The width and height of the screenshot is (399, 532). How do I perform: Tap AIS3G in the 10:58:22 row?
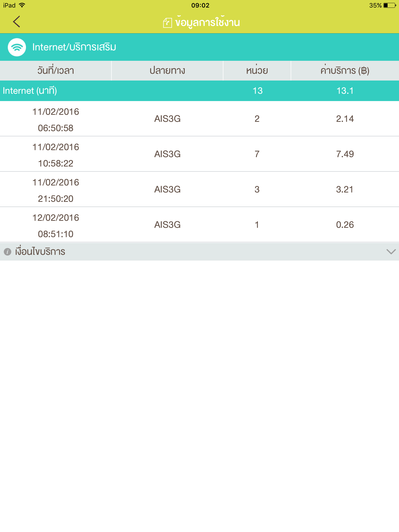pos(167,154)
